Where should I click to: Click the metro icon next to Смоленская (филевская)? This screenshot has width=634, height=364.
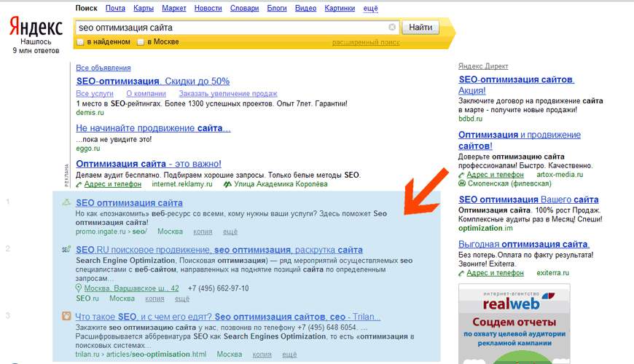pos(462,183)
